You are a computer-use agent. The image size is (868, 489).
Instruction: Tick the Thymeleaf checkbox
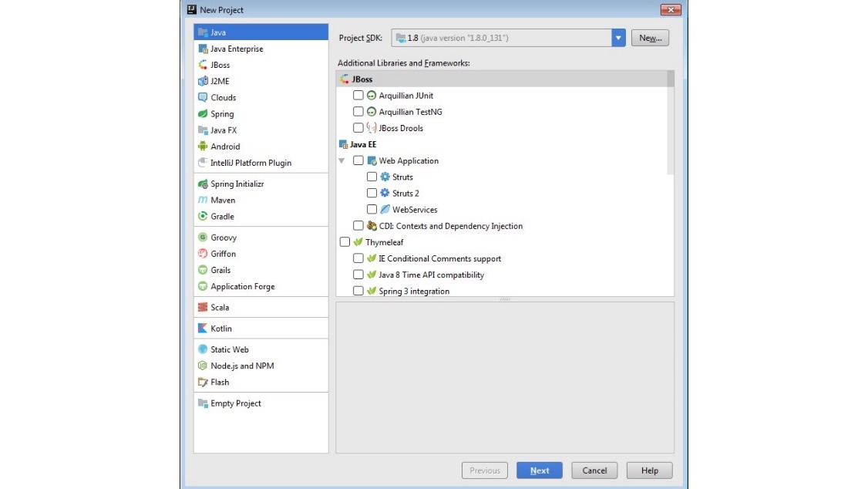(x=345, y=242)
